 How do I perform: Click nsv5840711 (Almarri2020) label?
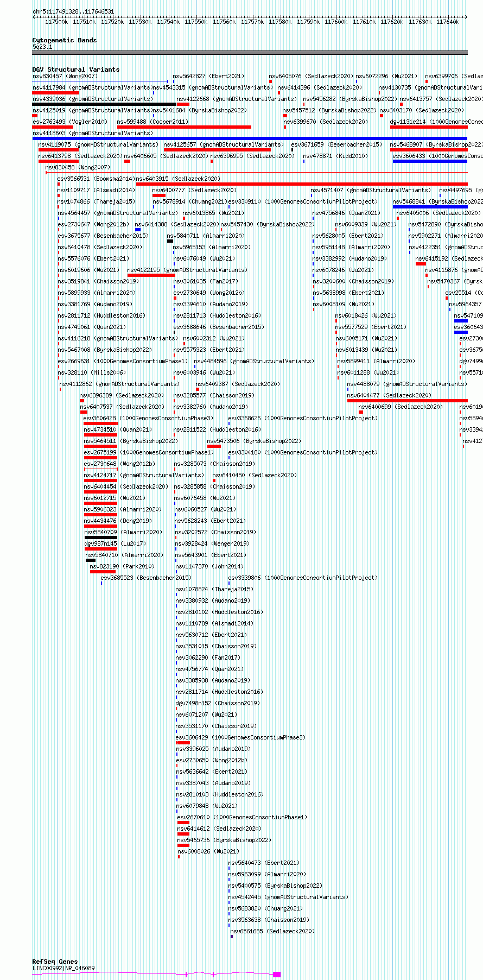click(206, 236)
